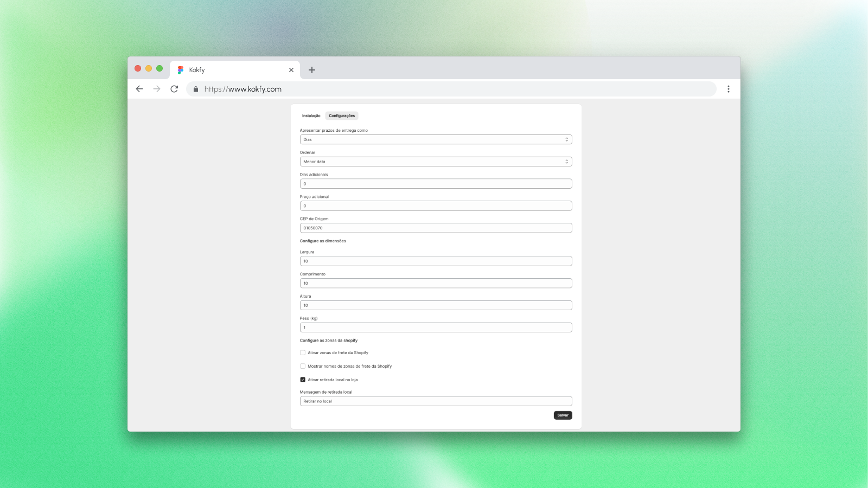Click inside the CEP de Origem field
Screen dimensions: 868x488
[436, 228]
